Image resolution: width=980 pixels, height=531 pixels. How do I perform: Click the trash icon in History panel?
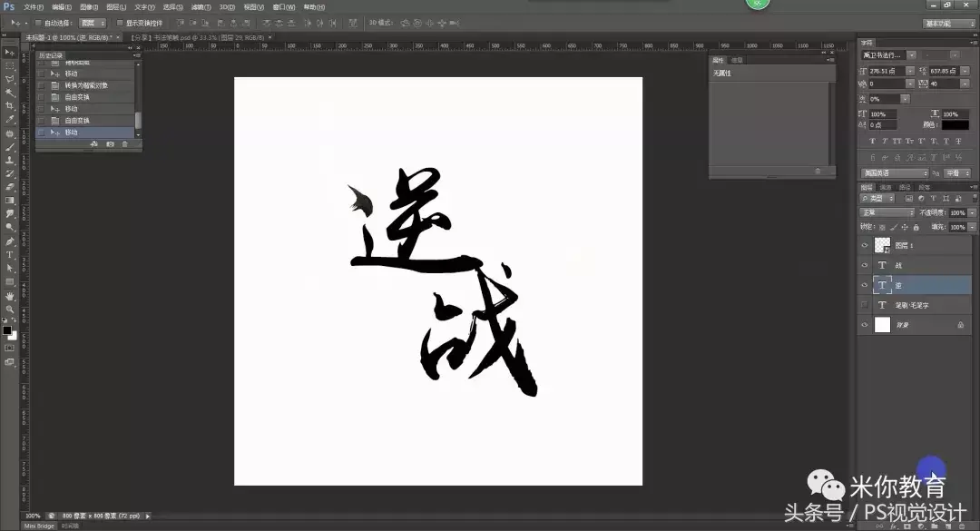[124, 144]
